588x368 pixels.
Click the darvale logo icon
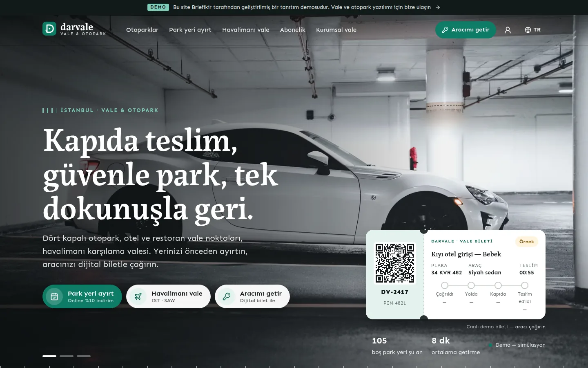pyautogui.click(x=49, y=29)
